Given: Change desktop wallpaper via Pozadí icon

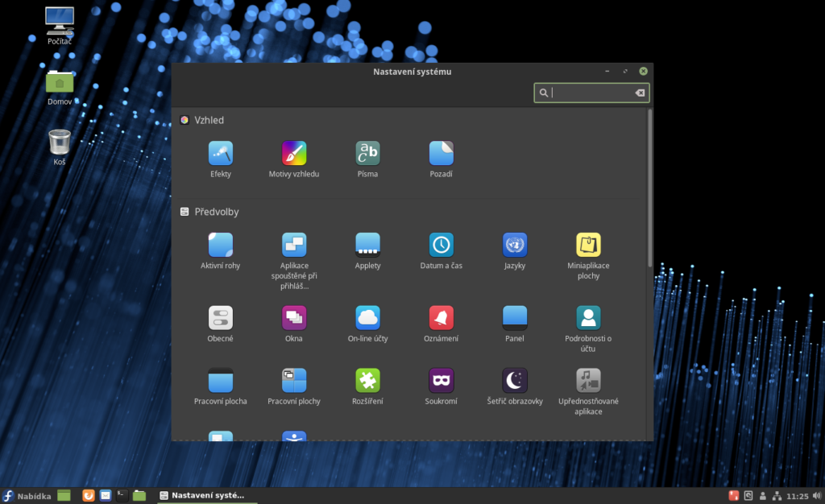Looking at the screenshot, I should tap(441, 155).
